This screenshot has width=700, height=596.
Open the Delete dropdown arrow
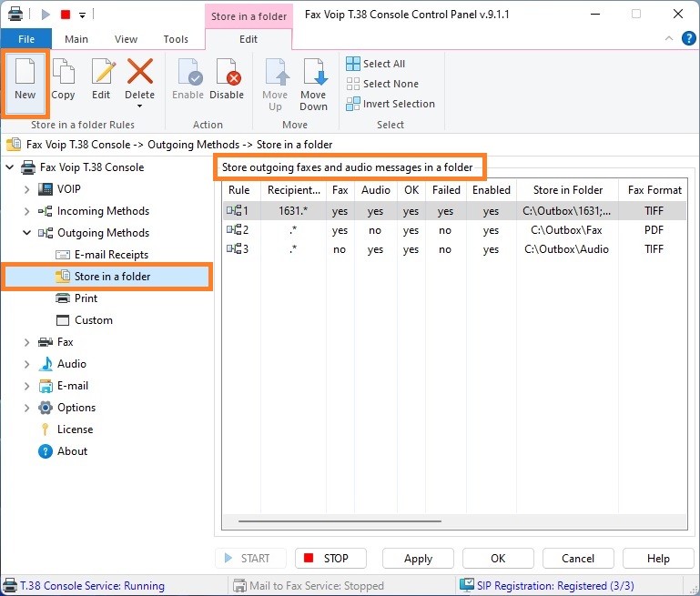[140, 106]
